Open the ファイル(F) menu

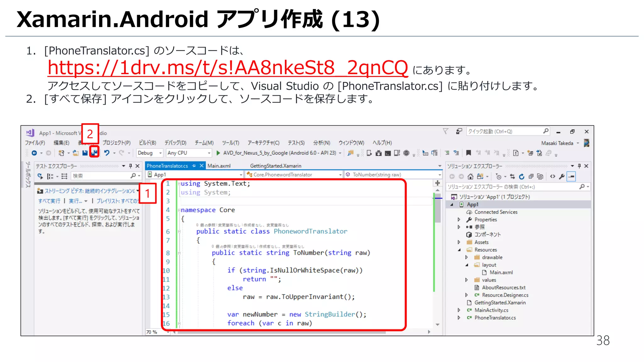[35, 143]
